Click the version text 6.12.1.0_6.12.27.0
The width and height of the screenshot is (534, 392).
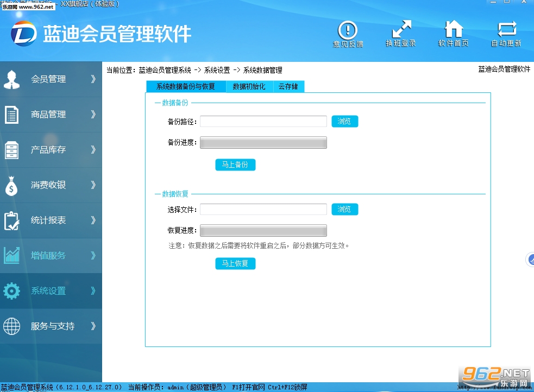[x=89, y=387]
